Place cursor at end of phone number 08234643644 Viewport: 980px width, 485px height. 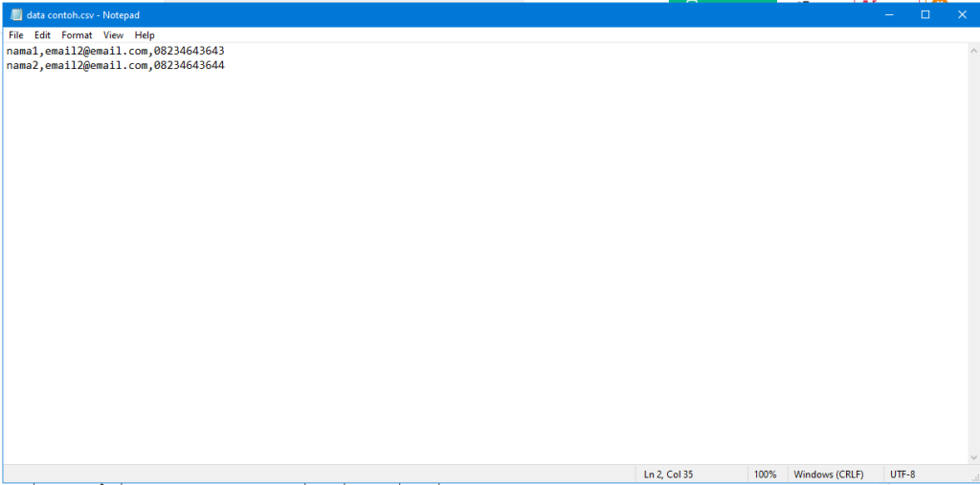(x=225, y=65)
